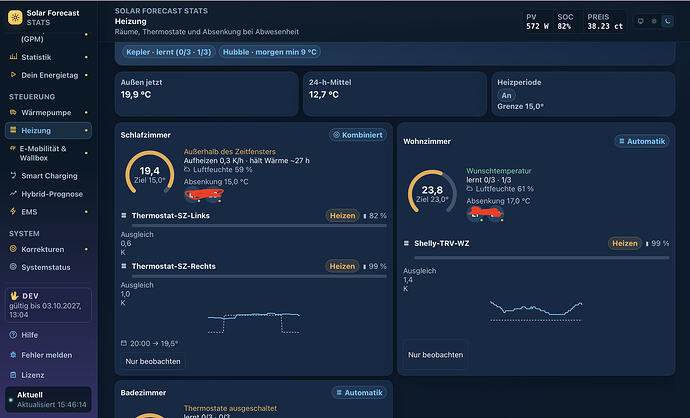
Task: Click the Schlafzimmer 19,4 temperature gauge
Action: pyautogui.click(x=150, y=174)
